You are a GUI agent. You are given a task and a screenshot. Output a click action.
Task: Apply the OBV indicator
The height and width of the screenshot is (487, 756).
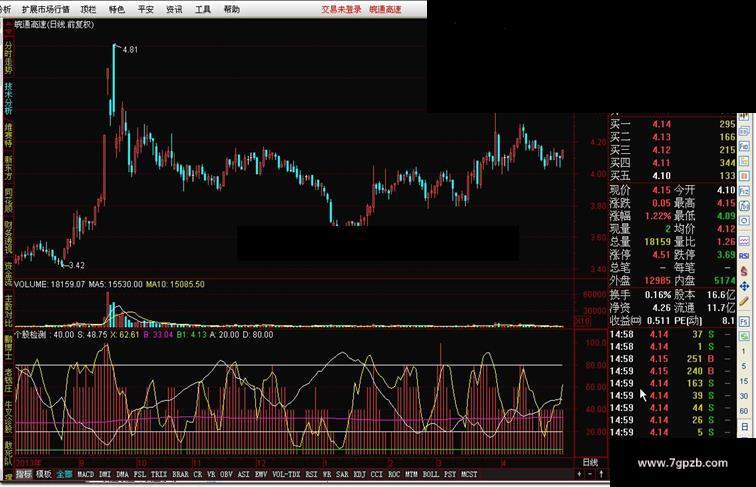[226, 474]
